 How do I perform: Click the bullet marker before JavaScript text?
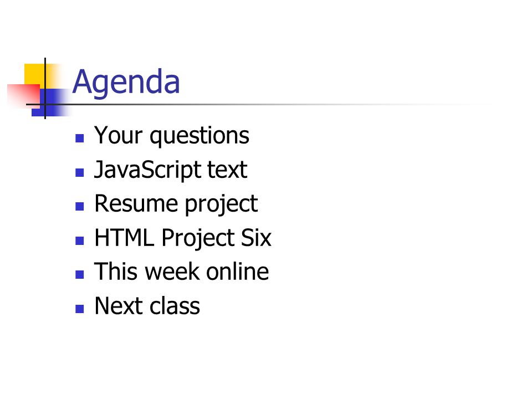coord(79,173)
